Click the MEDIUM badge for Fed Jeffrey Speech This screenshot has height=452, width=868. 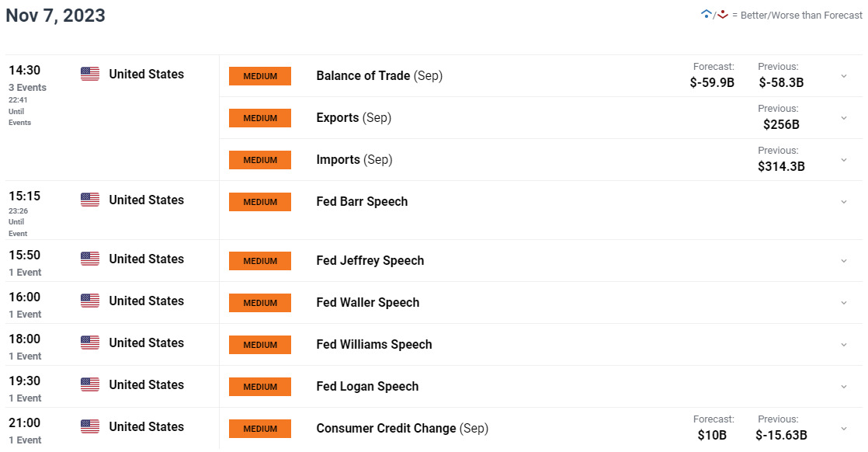tap(259, 261)
